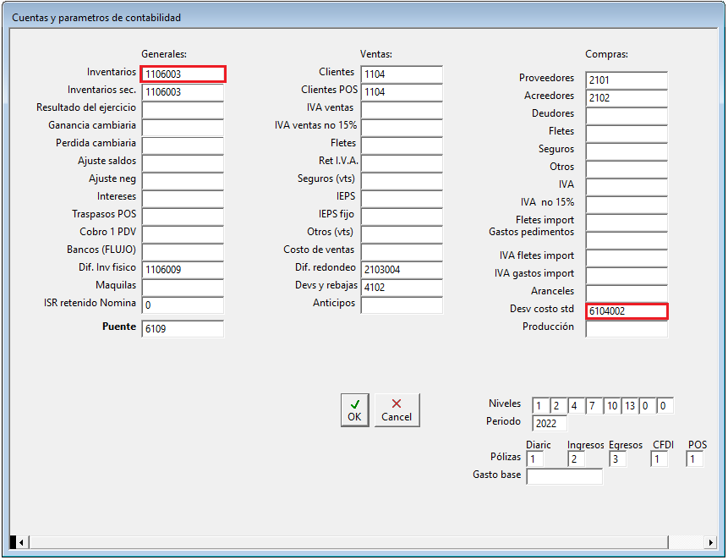Edit the ISR retenido Nomina field

point(183,305)
